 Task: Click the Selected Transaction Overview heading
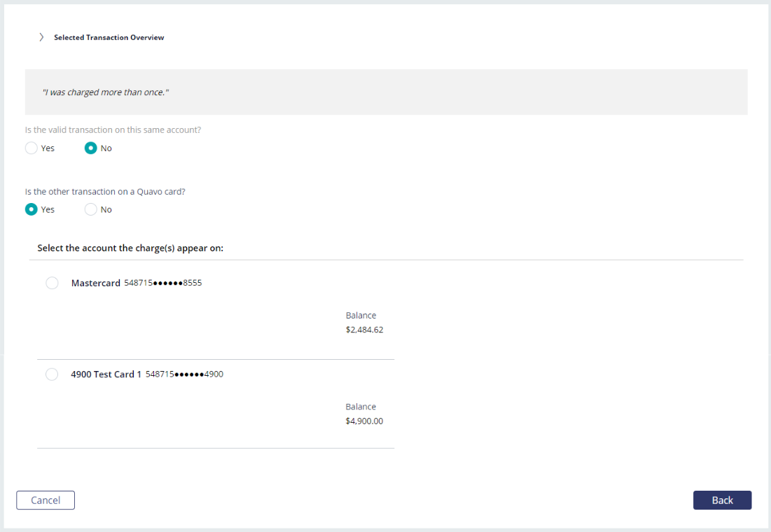pyautogui.click(x=109, y=37)
